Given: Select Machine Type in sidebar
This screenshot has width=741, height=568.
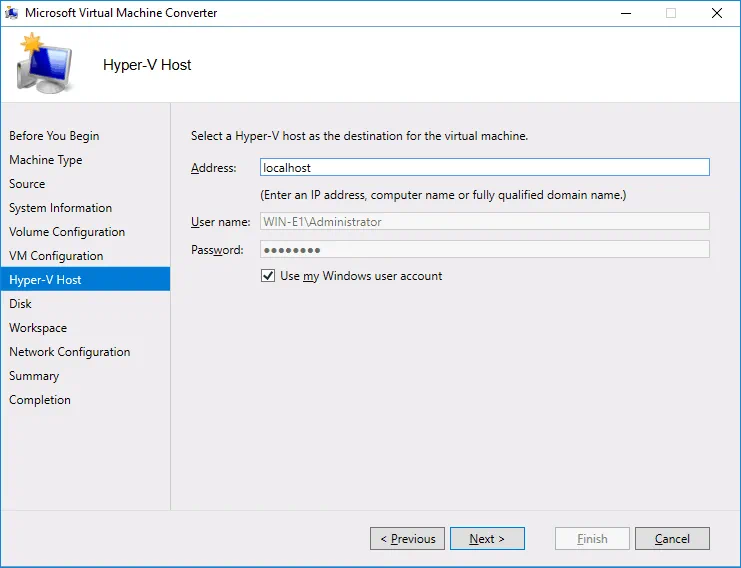Looking at the screenshot, I should pos(46,160).
